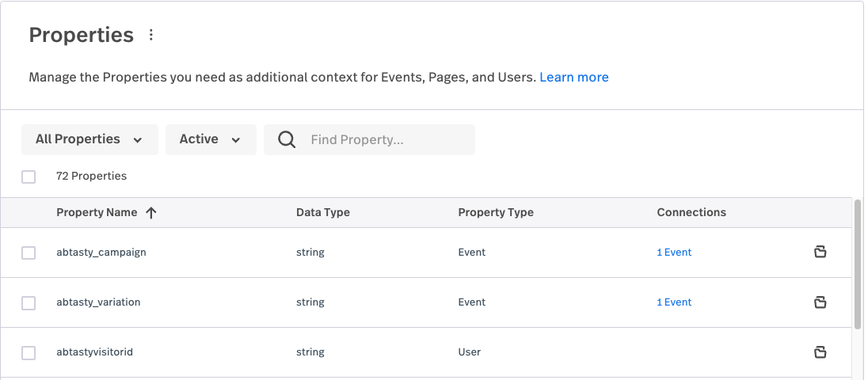Check the abtasty_campaign row checkbox
The width and height of the screenshot is (868, 380).
29,253
